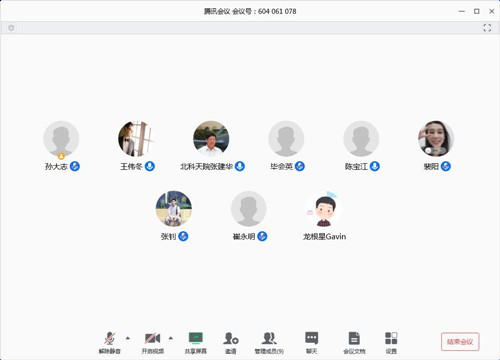Select 裴阳's profile photo
Viewport: 500px width, 360px height.
(436, 139)
